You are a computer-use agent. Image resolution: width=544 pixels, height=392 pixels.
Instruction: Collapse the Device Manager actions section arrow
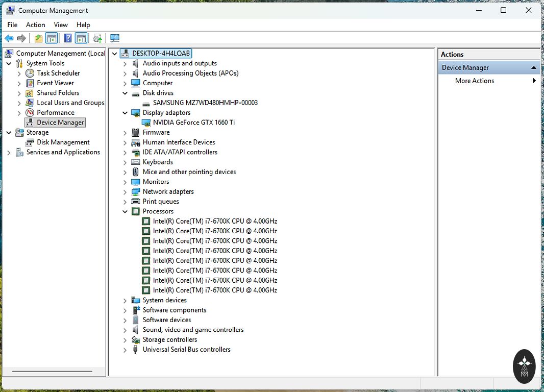534,67
